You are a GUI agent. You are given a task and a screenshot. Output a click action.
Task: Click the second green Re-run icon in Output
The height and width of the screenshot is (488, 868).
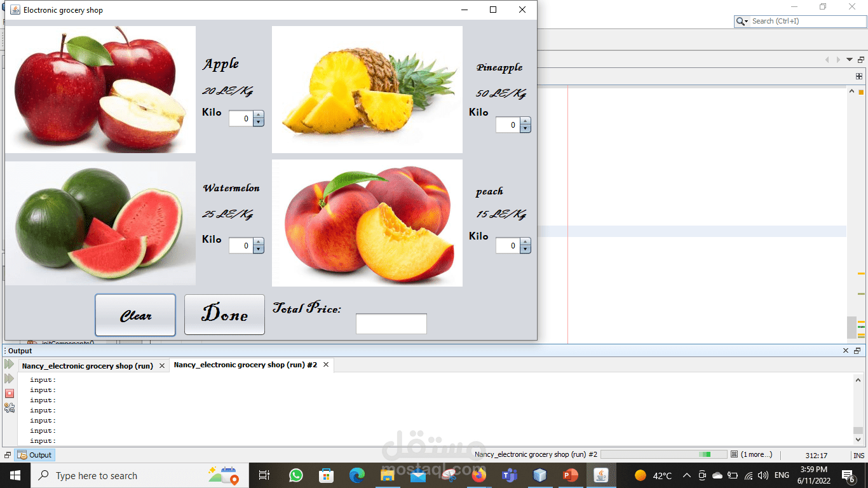9,379
